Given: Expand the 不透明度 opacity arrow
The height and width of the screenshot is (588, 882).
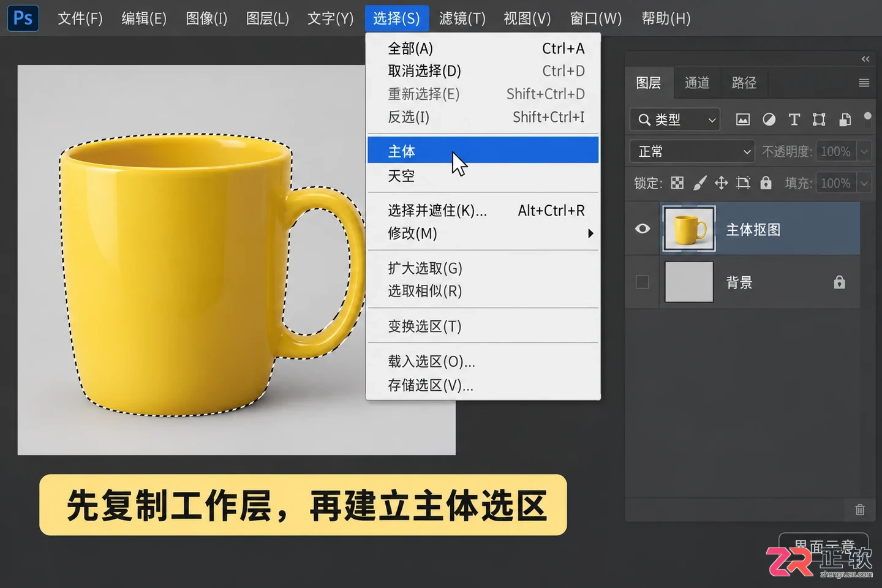Looking at the screenshot, I should coord(864,151).
